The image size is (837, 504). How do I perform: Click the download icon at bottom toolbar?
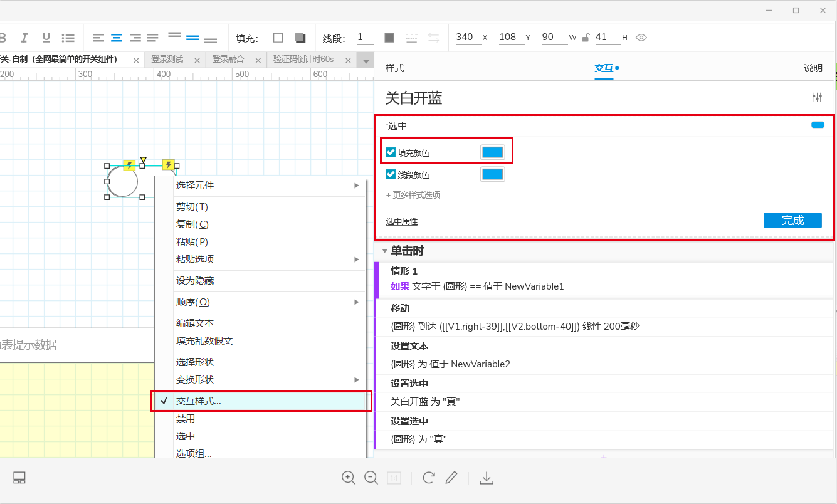[x=487, y=478]
